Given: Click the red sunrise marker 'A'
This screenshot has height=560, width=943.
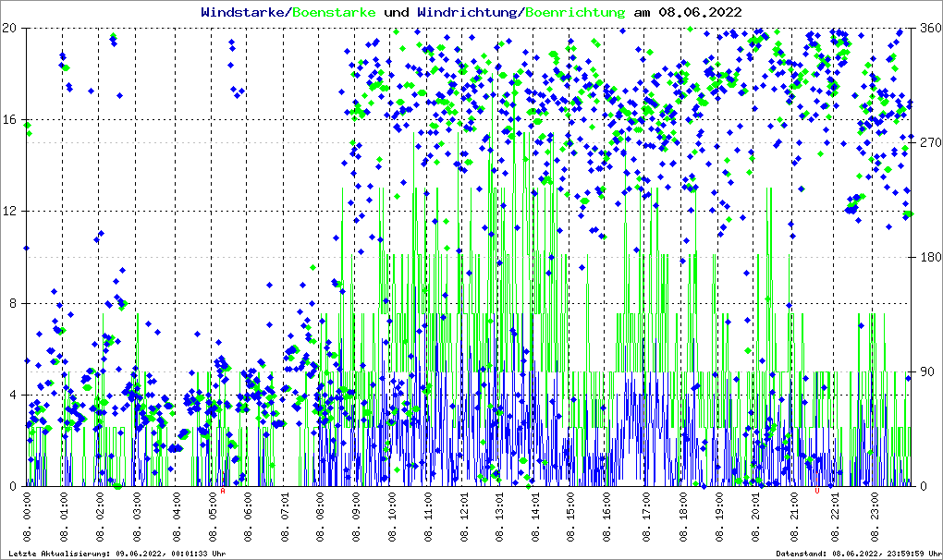Looking at the screenshot, I should (223, 491).
